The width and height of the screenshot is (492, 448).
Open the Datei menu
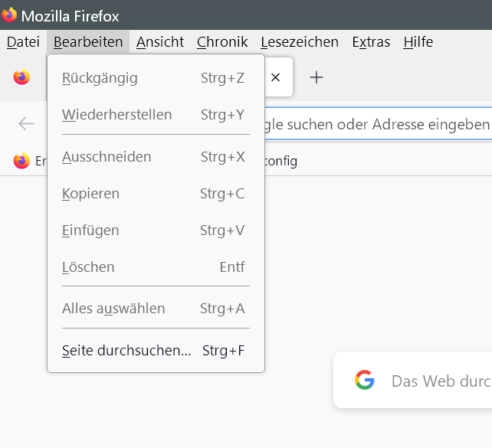23,42
